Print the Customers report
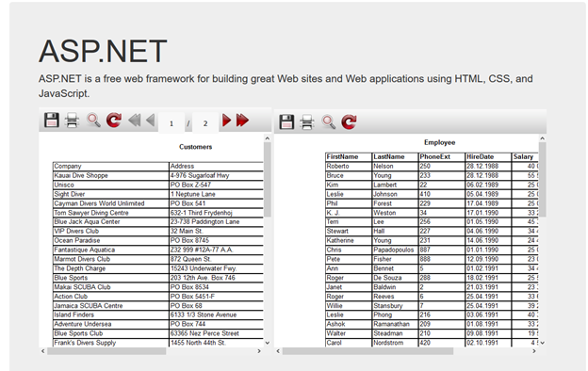 [x=72, y=121]
